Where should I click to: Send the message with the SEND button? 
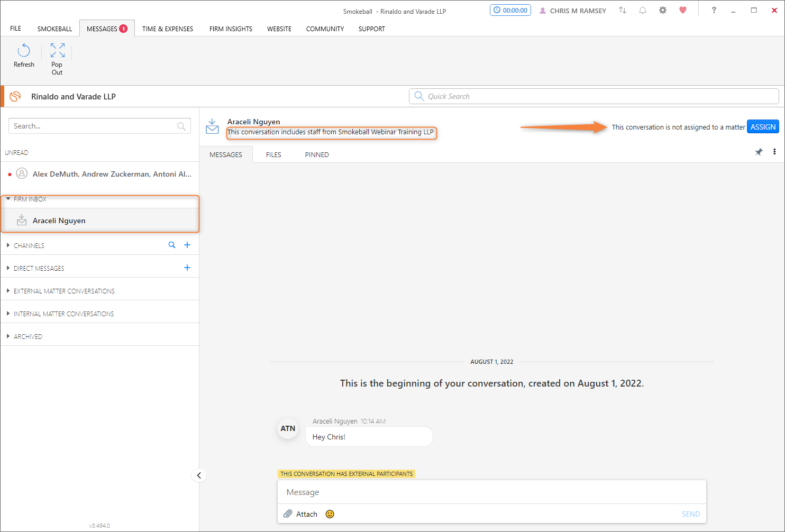coord(691,514)
